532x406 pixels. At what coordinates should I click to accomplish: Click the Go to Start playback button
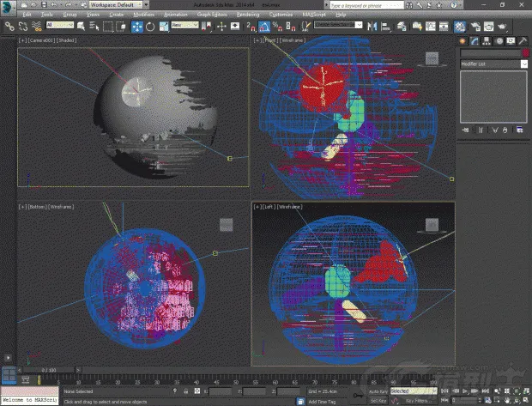click(444, 391)
